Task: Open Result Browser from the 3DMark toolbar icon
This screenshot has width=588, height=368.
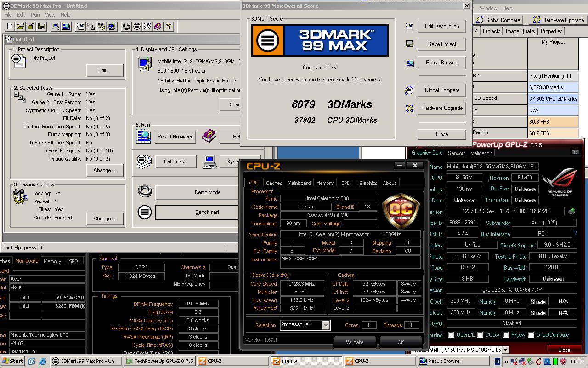Action: [67, 27]
